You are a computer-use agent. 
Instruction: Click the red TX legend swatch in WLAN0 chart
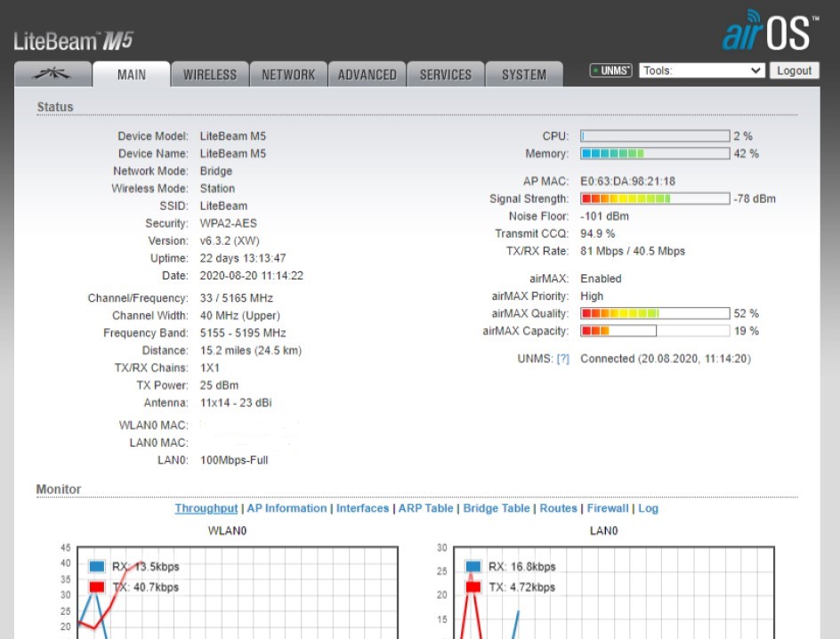tap(97, 587)
